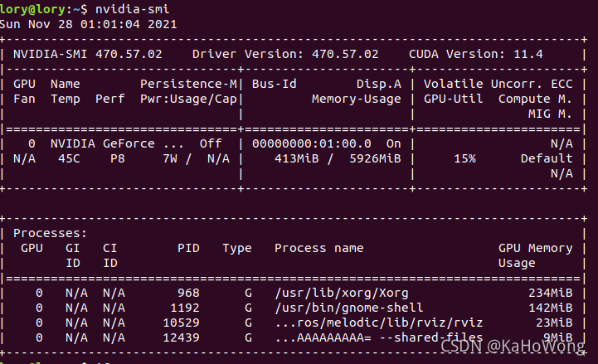Viewport: 598px width, 364px height.
Task: Click the Disp.A column header
Action: 379,84
